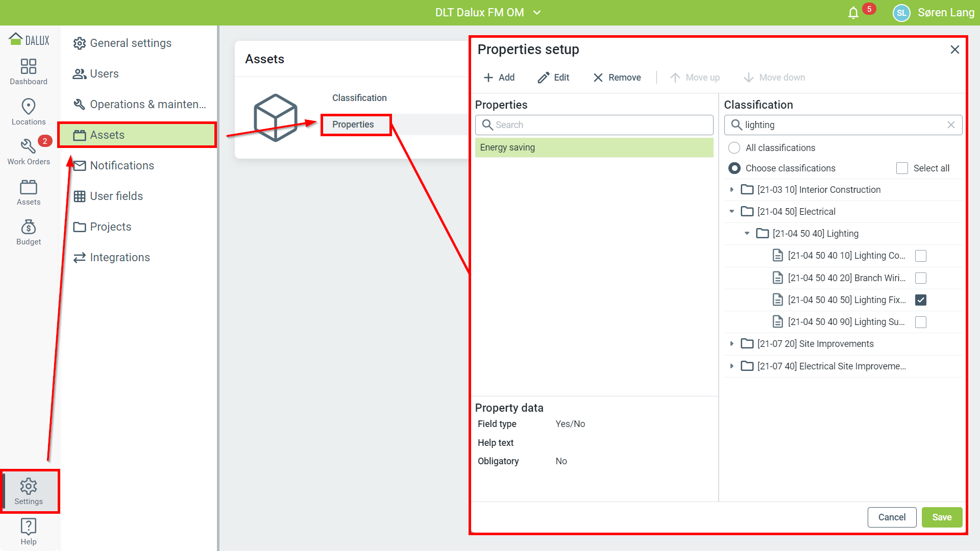This screenshot has height=551, width=980.
Task: Click the Properties search field
Action: click(x=594, y=125)
